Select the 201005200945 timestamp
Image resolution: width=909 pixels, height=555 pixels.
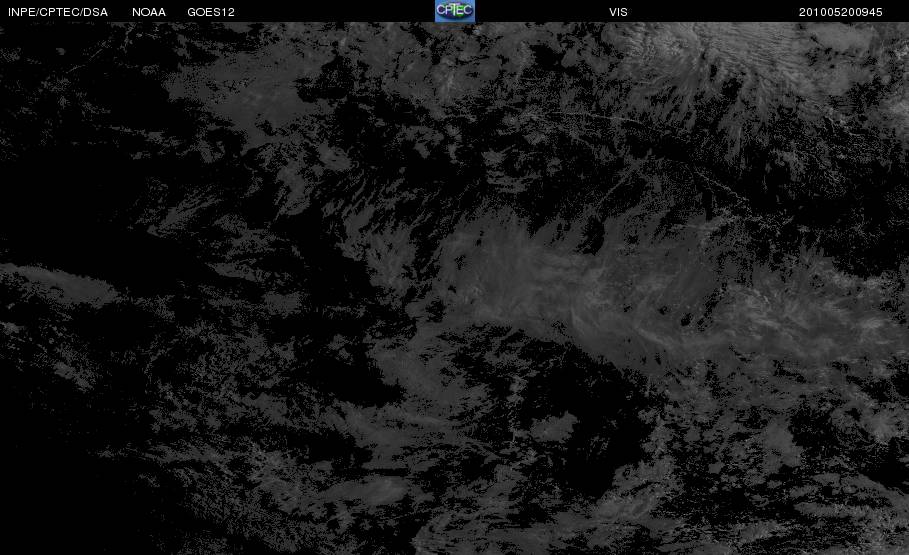pyautogui.click(x=841, y=12)
